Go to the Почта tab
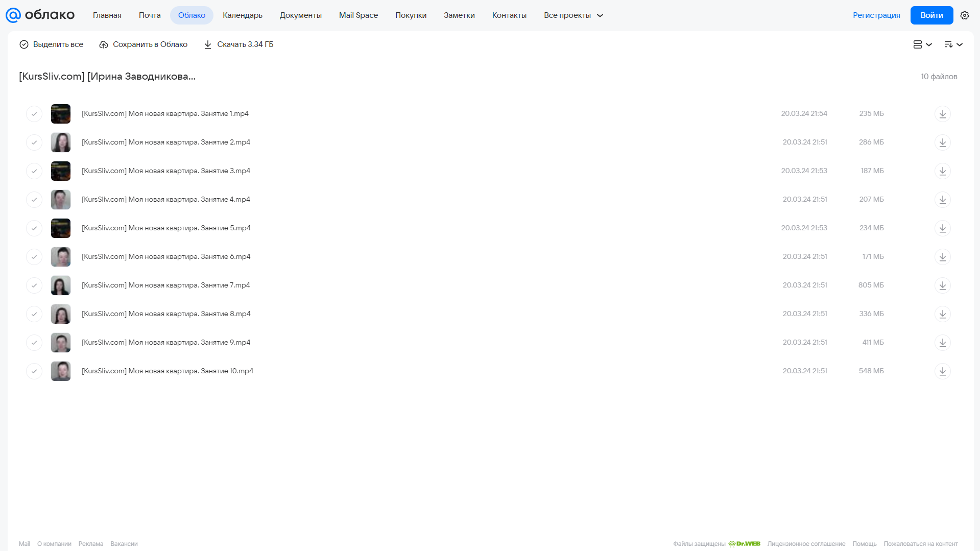980x551 pixels. pyautogui.click(x=150, y=15)
